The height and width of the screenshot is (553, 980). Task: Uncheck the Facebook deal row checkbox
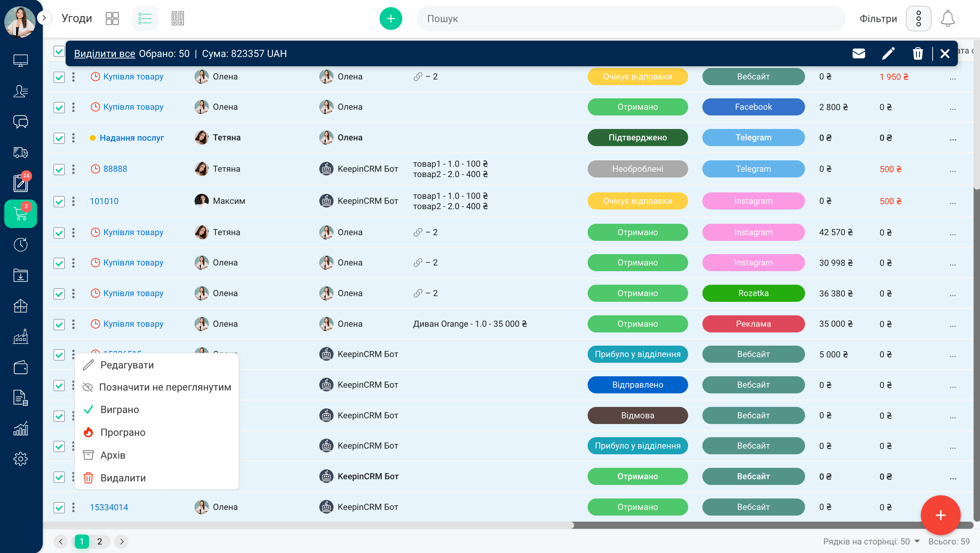(x=59, y=108)
